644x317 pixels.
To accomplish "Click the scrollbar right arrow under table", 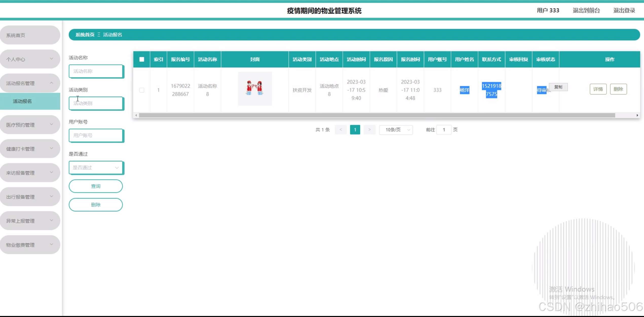I will pos(637,115).
